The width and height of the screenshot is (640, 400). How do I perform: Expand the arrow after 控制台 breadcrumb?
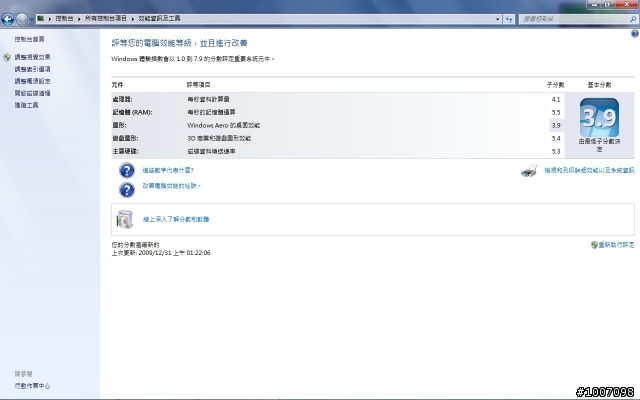point(79,19)
